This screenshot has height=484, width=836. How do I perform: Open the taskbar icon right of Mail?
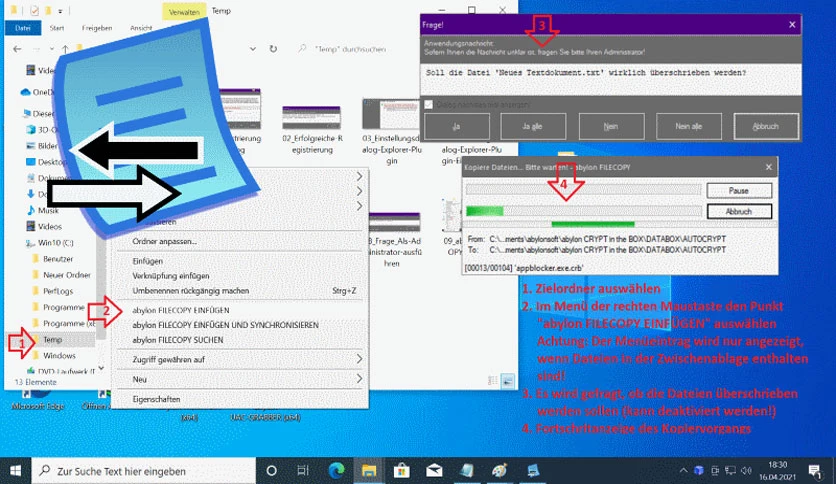click(467, 471)
